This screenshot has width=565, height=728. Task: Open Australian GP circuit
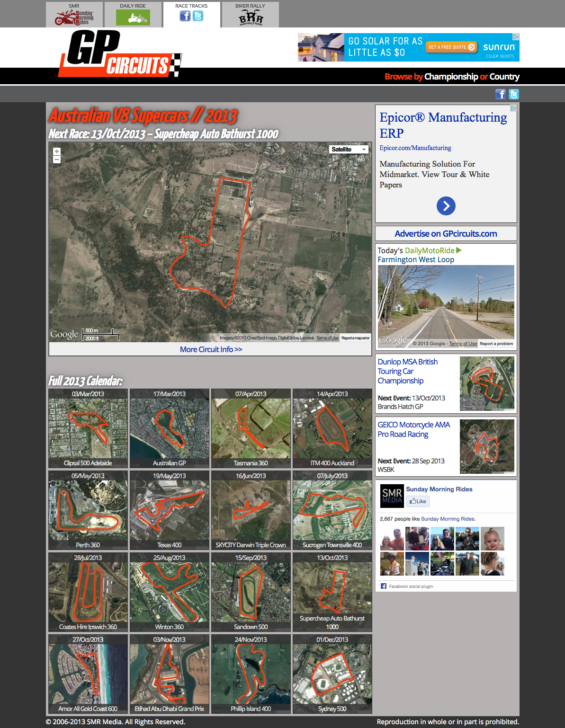click(170, 428)
